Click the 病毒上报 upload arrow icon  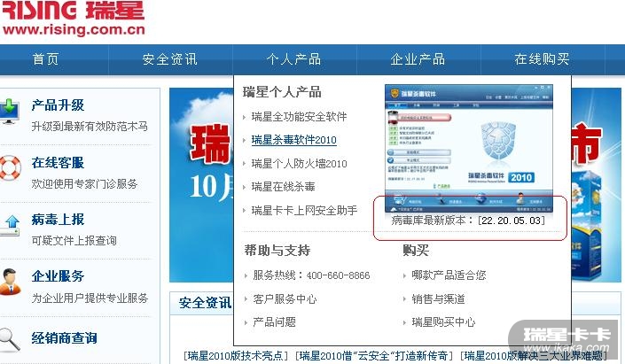pyautogui.click(x=11, y=226)
